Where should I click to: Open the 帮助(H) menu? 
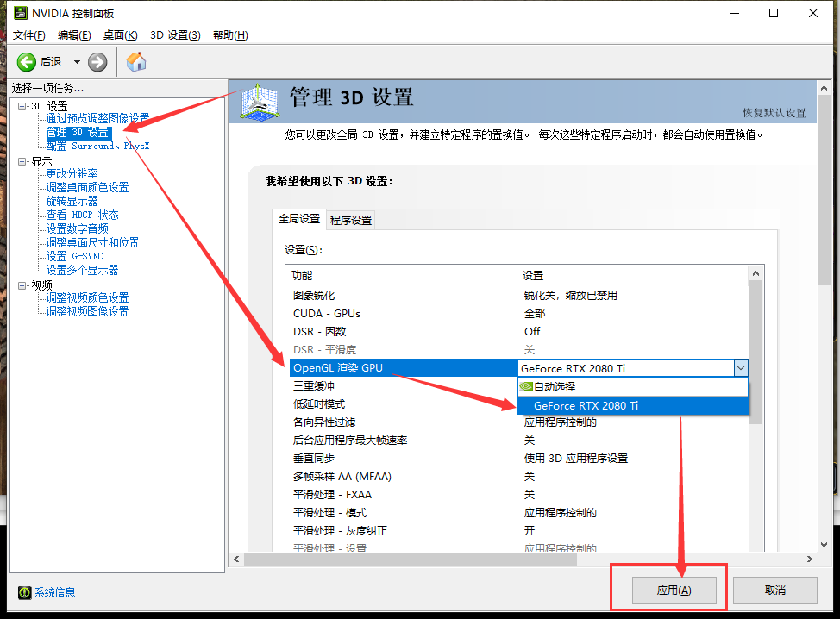point(230,34)
